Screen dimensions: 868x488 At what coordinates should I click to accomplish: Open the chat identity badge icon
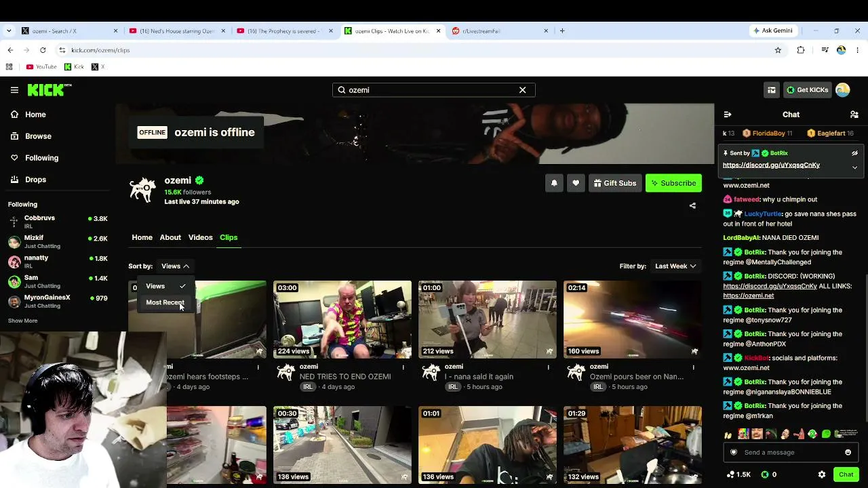click(734, 452)
